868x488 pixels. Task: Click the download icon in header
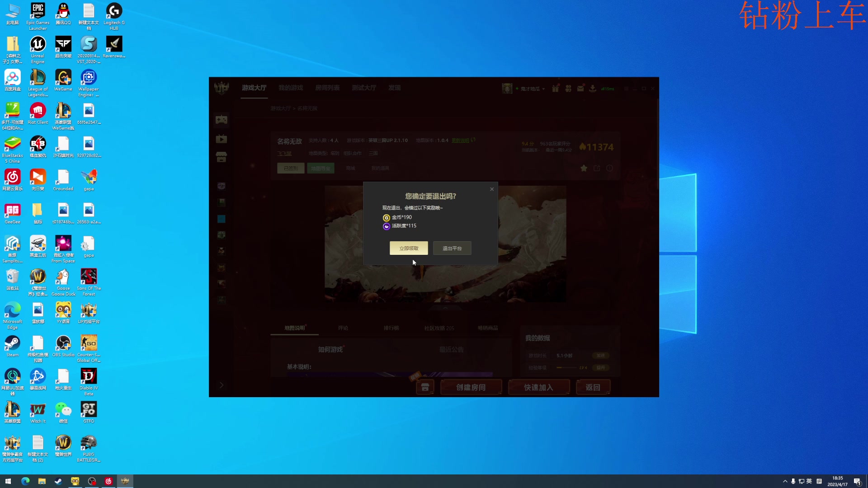tap(593, 89)
